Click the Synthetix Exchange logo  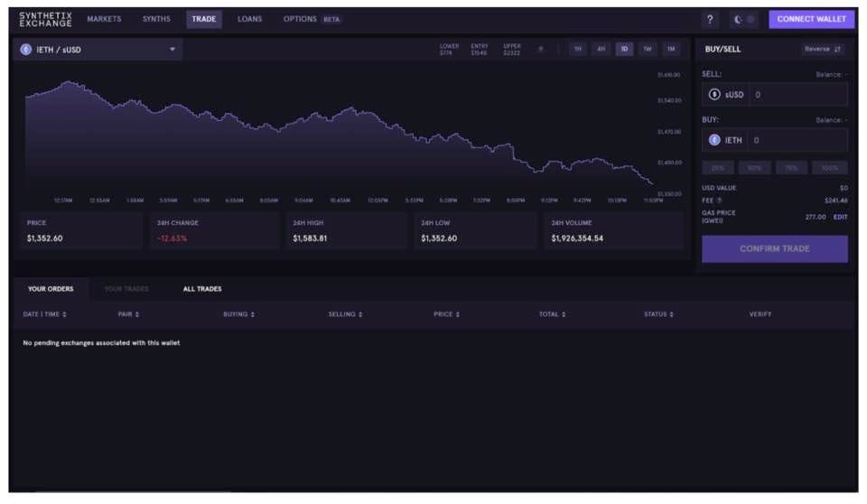pyautogui.click(x=45, y=19)
